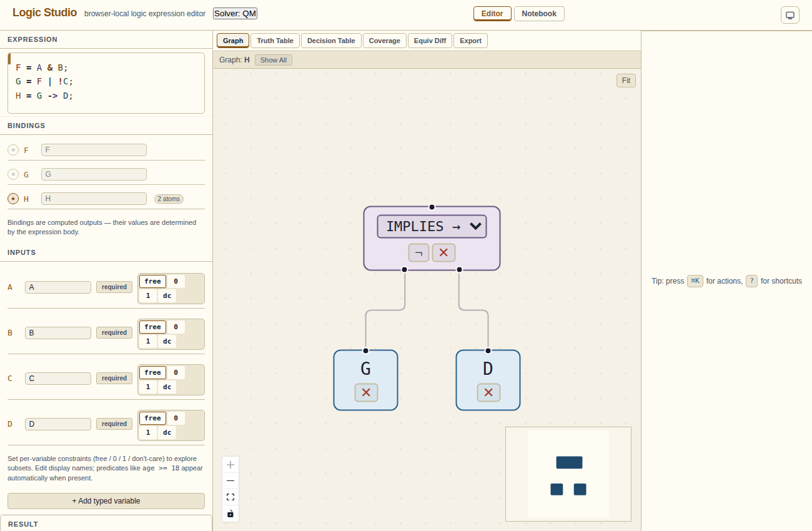Toggle the canvas lock icon
Image resolution: width=812 pixels, height=531 pixels.
230,514
